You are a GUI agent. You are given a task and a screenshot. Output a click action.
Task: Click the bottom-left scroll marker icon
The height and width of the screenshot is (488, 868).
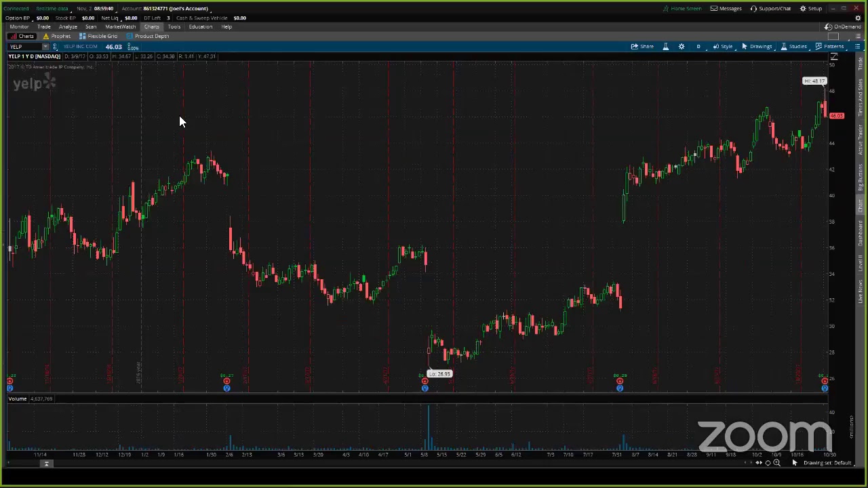click(x=47, y=464)
